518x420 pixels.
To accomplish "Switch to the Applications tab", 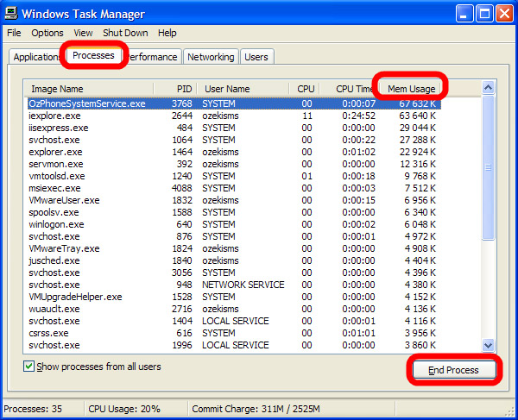I will (x=35, y=57).
